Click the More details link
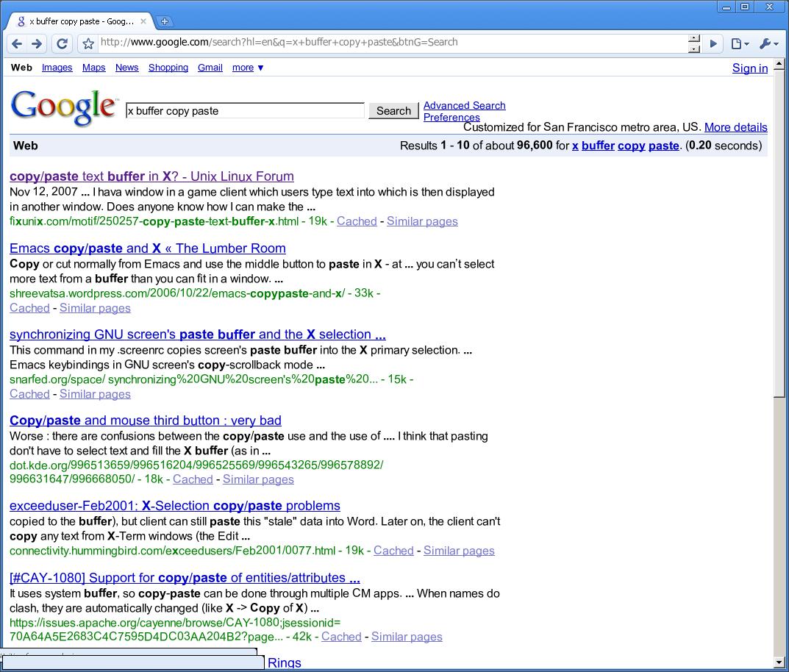Viewport: 789px width, 672px height. coord(735,127)
